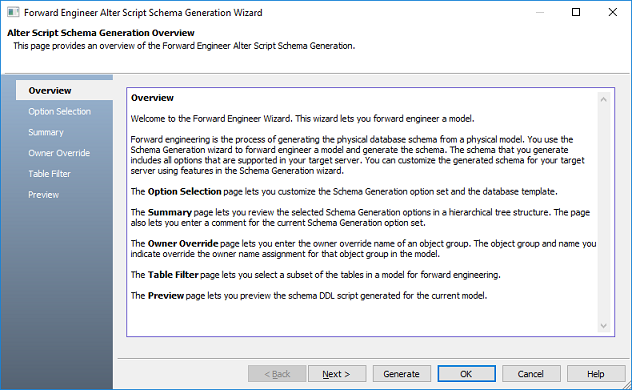Image resolution: width=632 pixels, height=390 pixels.
Task: Show the Preview page in sidebar
Action: tap(43, 195)
